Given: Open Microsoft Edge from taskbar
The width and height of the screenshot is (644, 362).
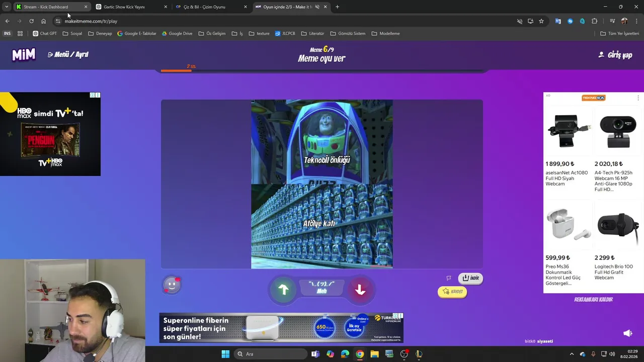Looking at the screenshot, I should pos(345,354).
